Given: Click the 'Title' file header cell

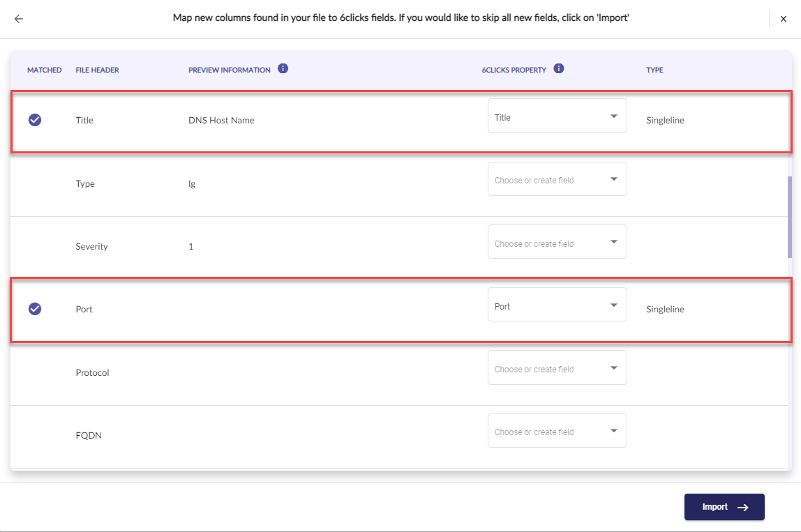Looking at the screenshot, I should click(84, 121).
